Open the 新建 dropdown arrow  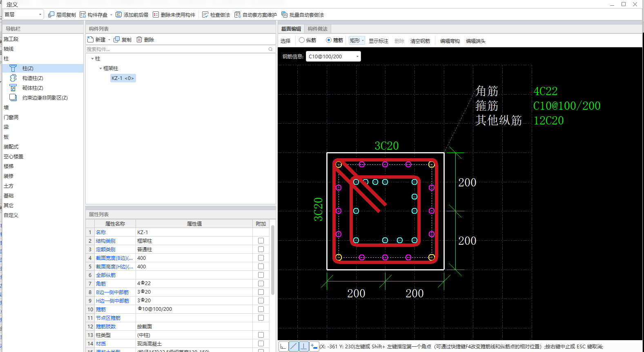[109, 40]
